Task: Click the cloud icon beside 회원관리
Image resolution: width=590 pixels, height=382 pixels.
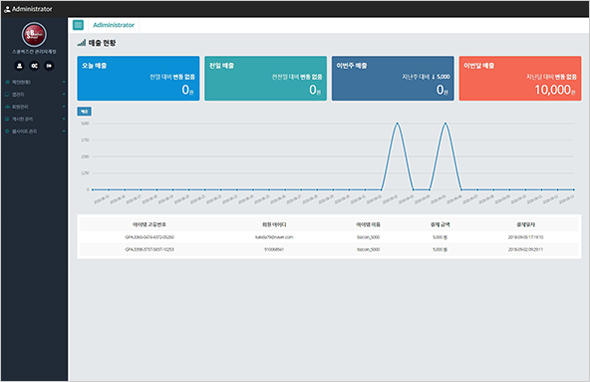Action: 7,107
